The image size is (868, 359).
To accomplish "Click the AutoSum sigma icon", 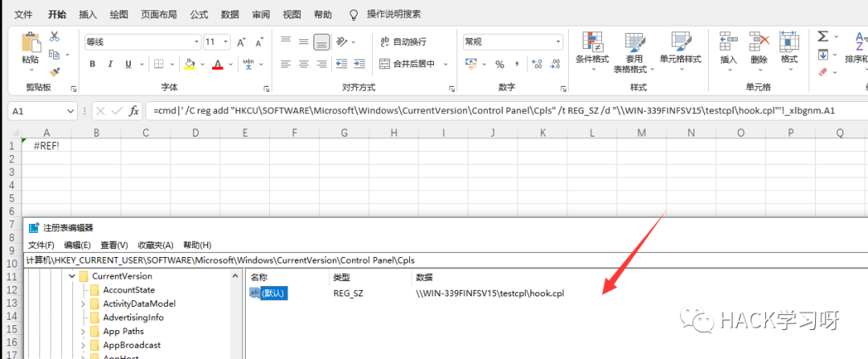I will point(823,36).
